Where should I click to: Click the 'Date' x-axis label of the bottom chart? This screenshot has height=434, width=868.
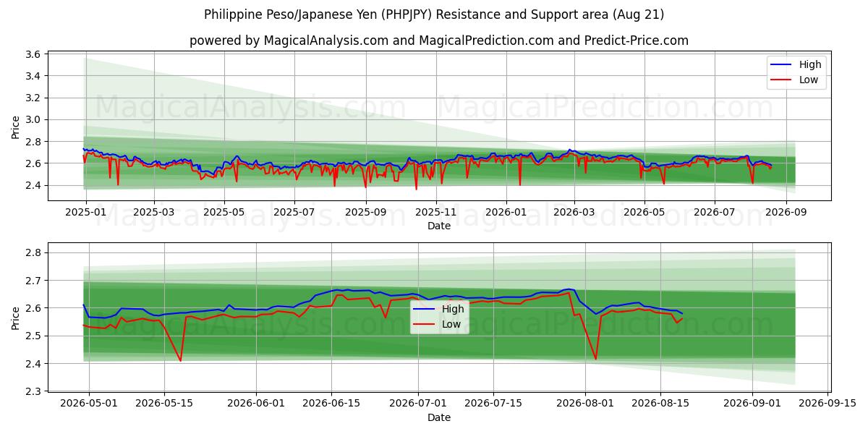pyautogui.click(x=439, y=417)
